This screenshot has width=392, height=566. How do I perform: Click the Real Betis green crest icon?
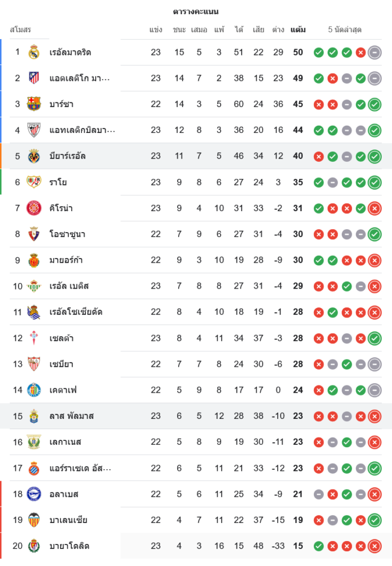[34, 286]
